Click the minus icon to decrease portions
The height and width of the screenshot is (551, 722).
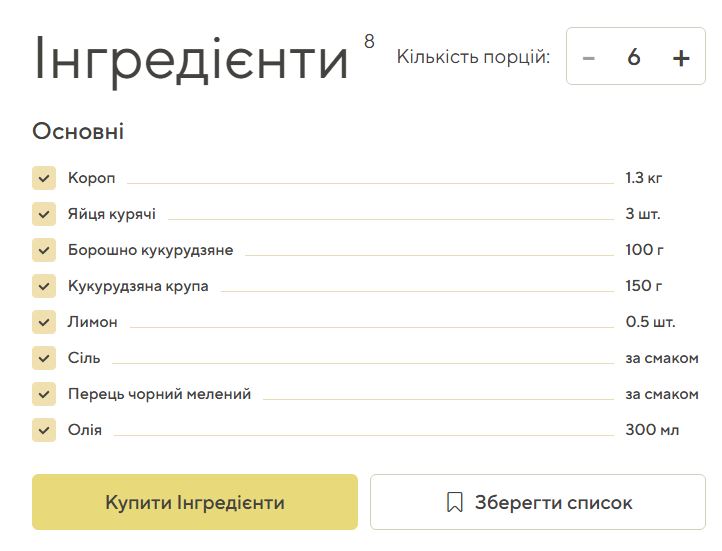pyautogui.click(x=589, y=57)
